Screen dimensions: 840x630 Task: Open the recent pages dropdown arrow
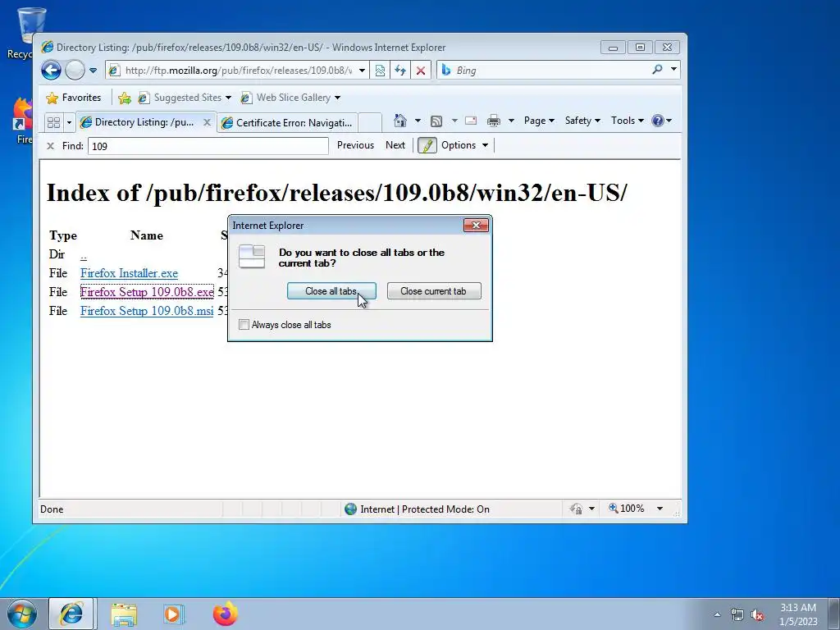tap(94, 71)
